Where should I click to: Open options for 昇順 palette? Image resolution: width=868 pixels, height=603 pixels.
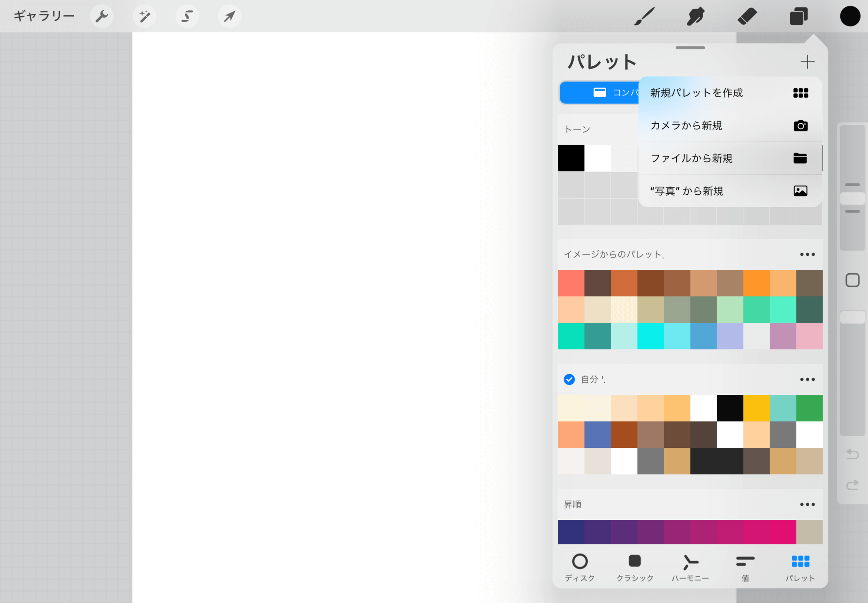(x=807, y=504)
